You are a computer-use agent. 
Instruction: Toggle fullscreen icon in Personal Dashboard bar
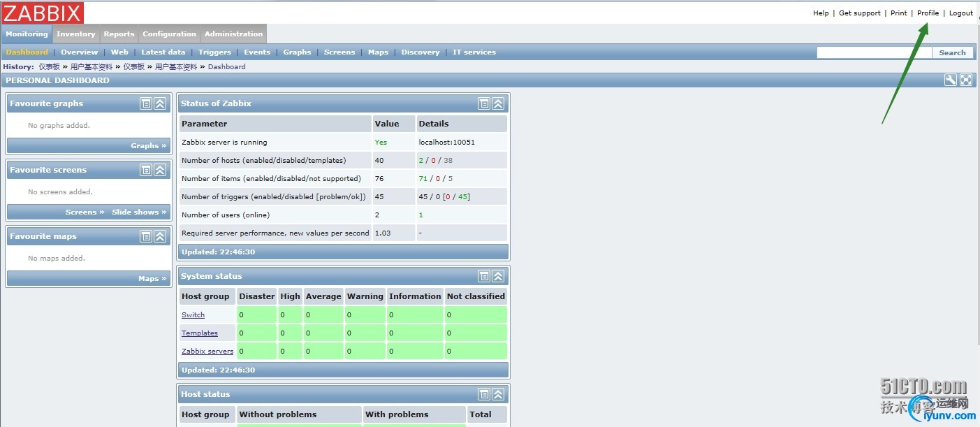point(966,80)
